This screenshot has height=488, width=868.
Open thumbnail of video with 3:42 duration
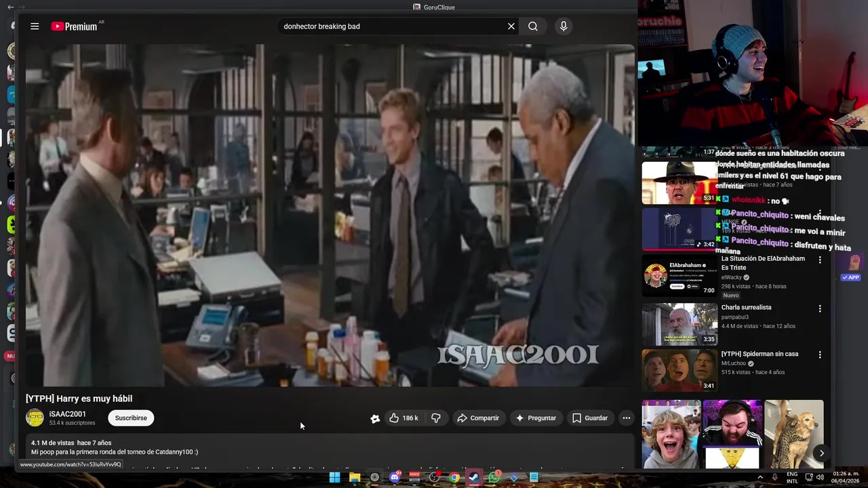click(x=679, y=229)
